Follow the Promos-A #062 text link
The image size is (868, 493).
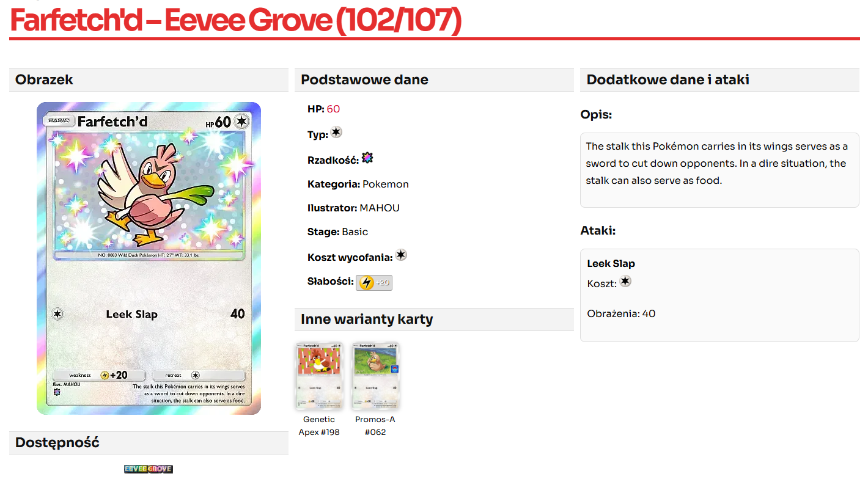(375, 426)
